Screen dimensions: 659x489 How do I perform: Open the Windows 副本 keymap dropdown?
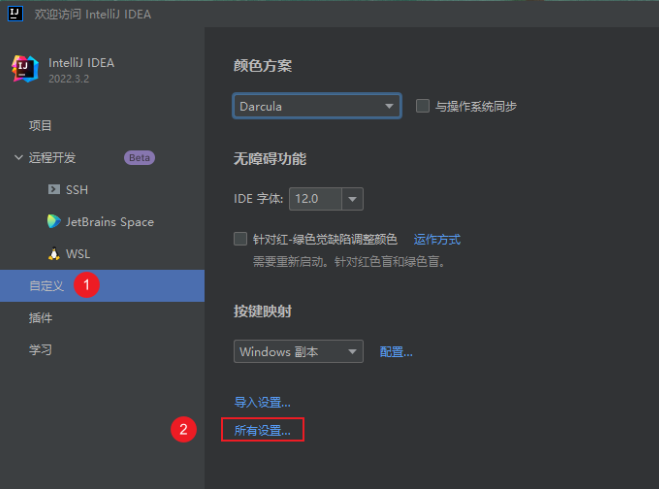point(298,352)
